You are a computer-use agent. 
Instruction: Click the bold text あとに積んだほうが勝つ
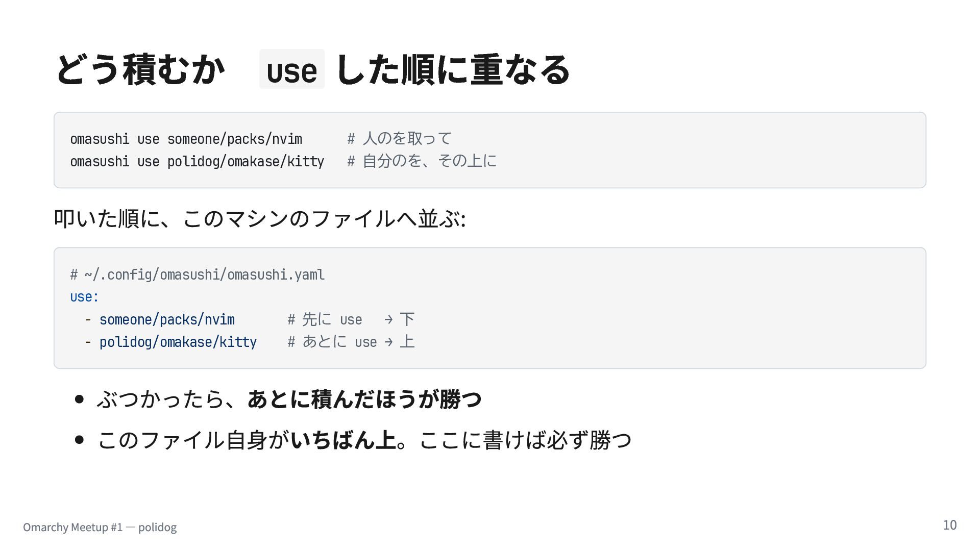tap(364, 399)
